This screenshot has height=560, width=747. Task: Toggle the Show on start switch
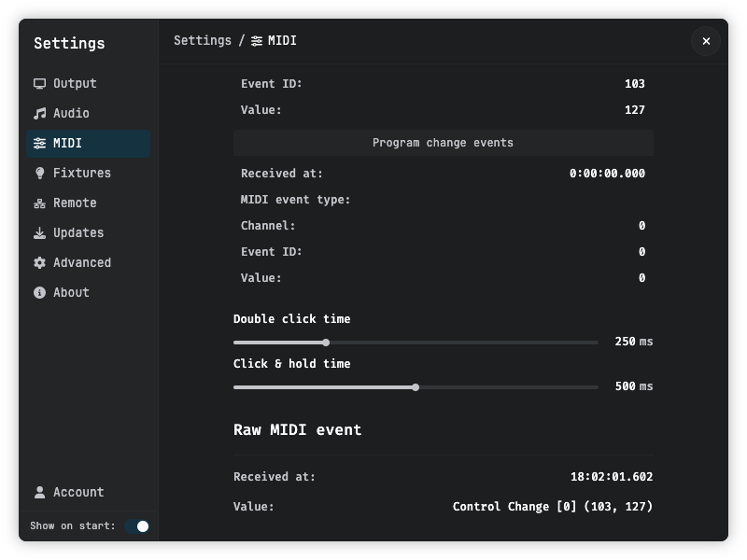click(137, 526)
